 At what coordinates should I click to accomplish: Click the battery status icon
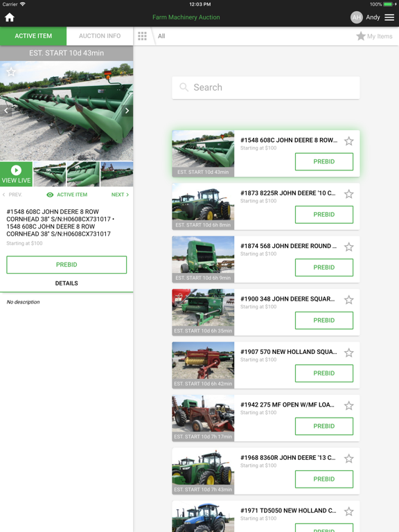tap(388, 4)
